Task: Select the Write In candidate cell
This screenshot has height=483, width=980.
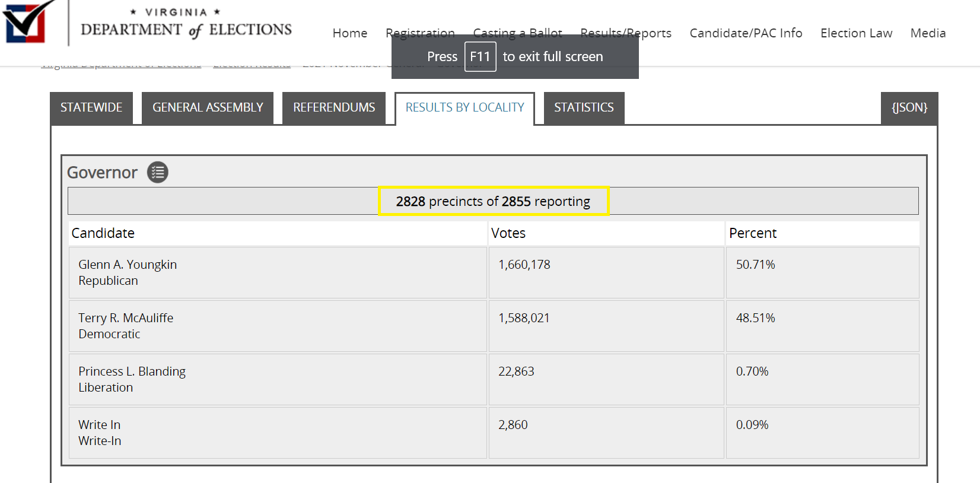Action: coord(278,433)
